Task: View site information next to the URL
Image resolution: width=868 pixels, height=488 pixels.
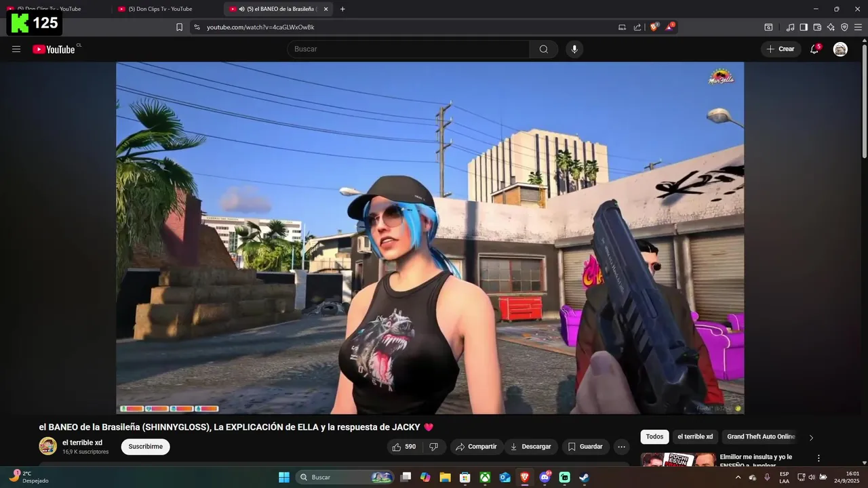Action: pyautogui.click(x=197, y=27)
